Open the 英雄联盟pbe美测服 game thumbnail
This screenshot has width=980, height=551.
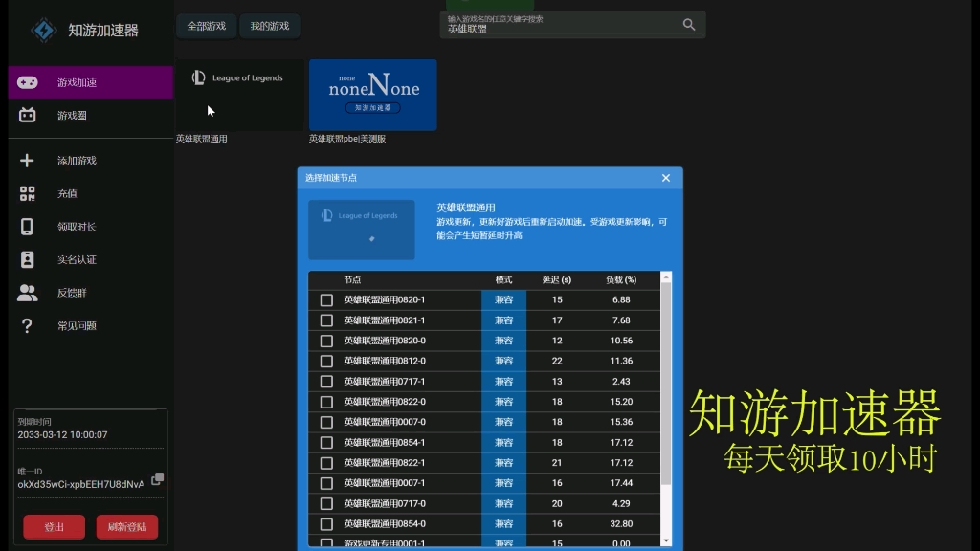[x=373, y=95]
